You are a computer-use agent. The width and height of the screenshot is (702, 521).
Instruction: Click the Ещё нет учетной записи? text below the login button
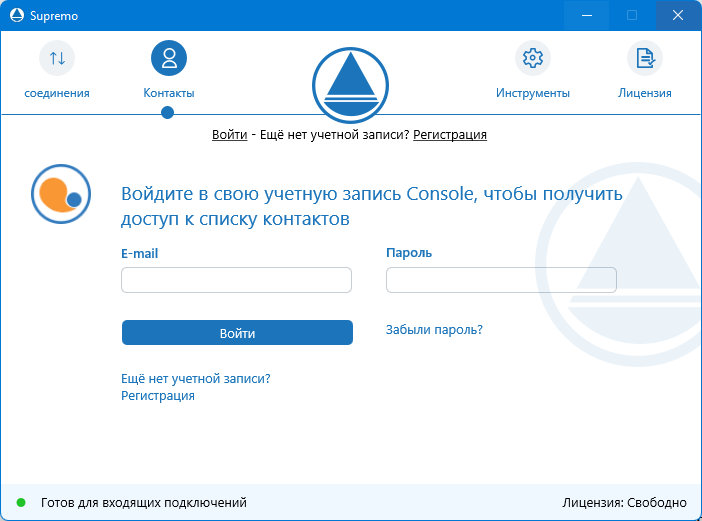[x=196, y=379]
